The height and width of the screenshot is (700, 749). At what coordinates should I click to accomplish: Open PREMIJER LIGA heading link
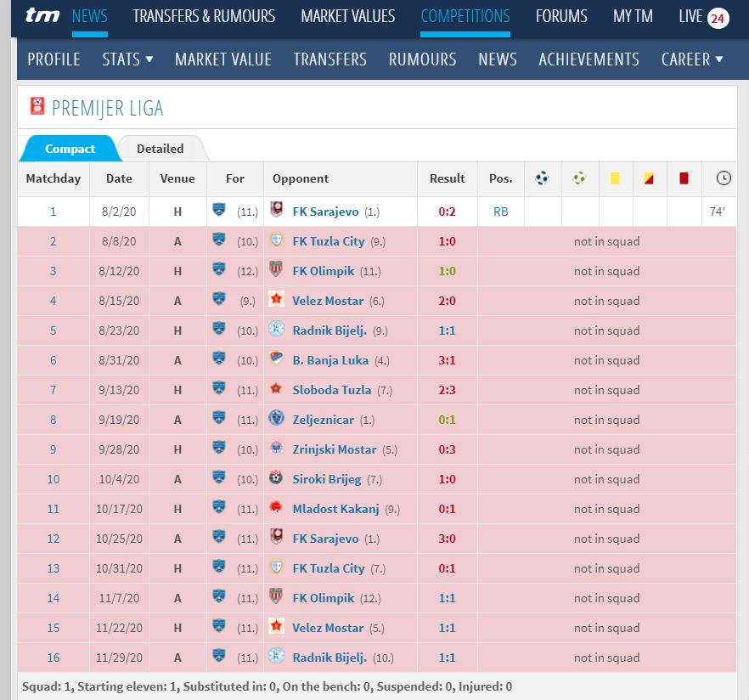[x=108, y=108]
